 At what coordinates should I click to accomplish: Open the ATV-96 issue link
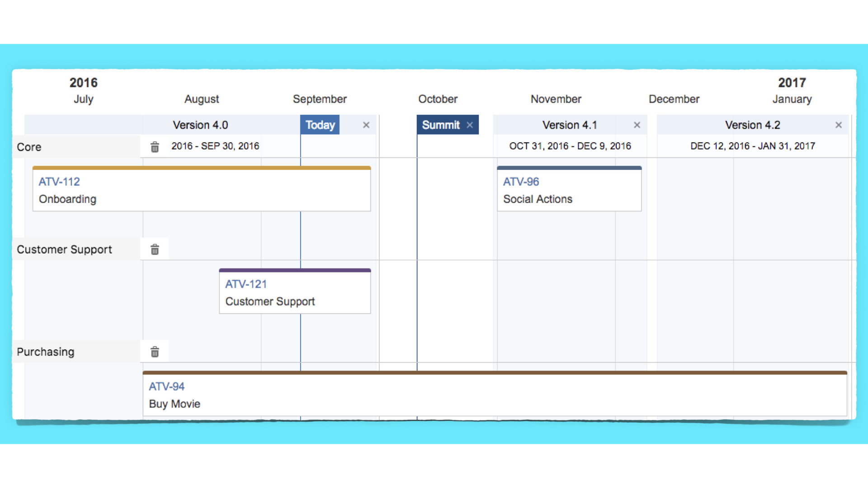(521, 182)
